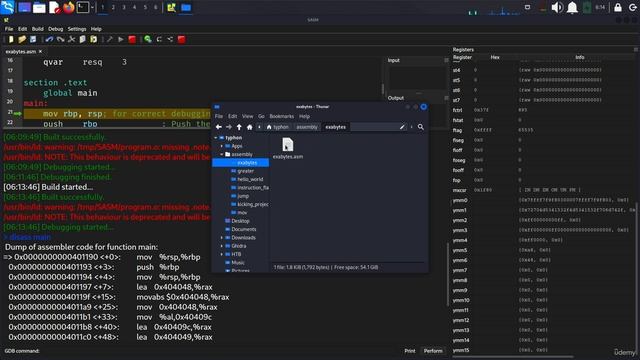Collapse the typhon tree root in Thunar
This screenshot has height=360, width=640.
point(216,138)
